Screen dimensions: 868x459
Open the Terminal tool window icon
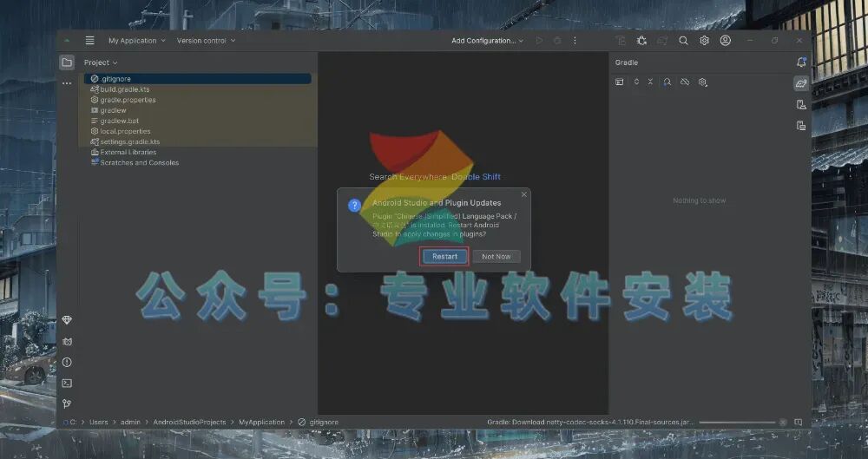pos(67,384)
